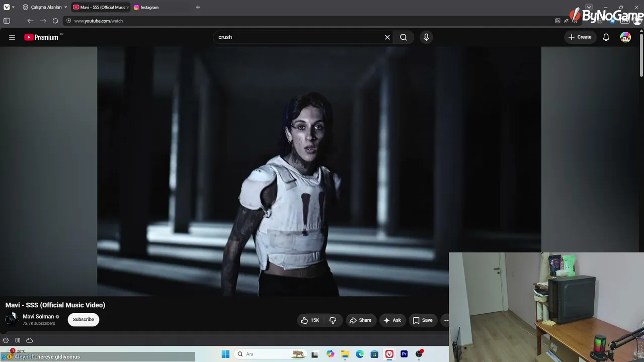644x362 pixels.
Task: Open the Create button
Action: point(580,37)
